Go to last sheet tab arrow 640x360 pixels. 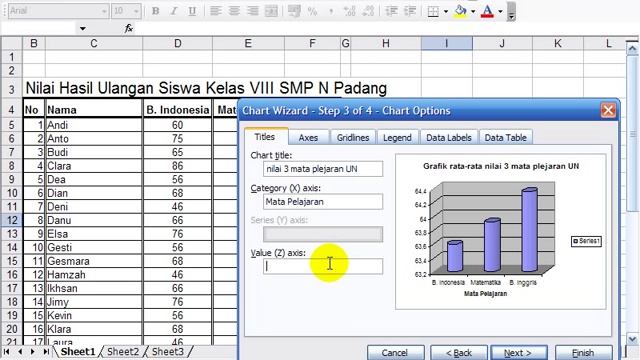click(x=46, y=351)
